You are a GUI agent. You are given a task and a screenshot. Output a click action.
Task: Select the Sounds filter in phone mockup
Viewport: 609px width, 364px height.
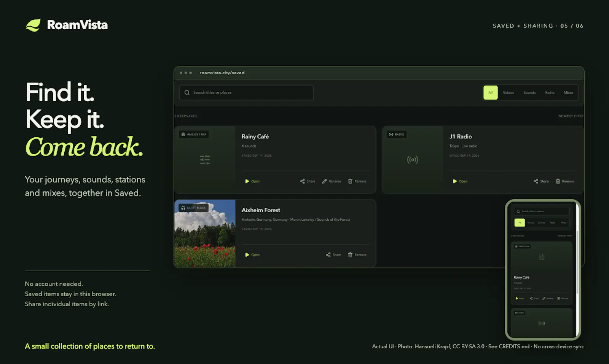pyautogui.click(x=542, y=223)
